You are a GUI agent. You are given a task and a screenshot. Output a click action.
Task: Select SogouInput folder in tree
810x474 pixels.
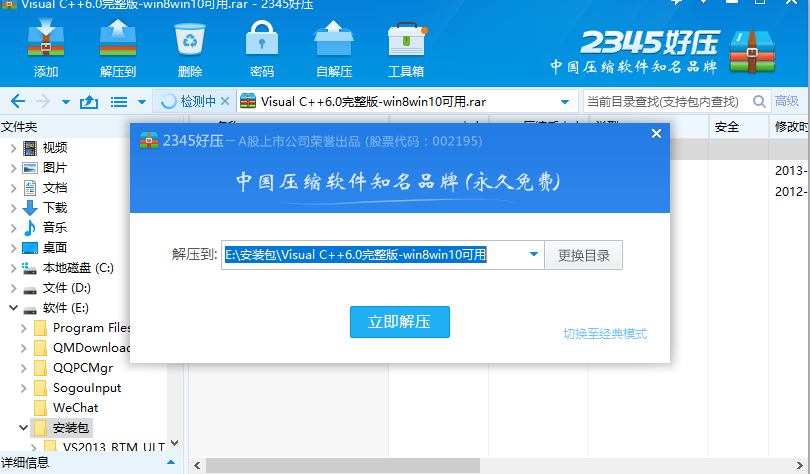[x=87, y=388]
